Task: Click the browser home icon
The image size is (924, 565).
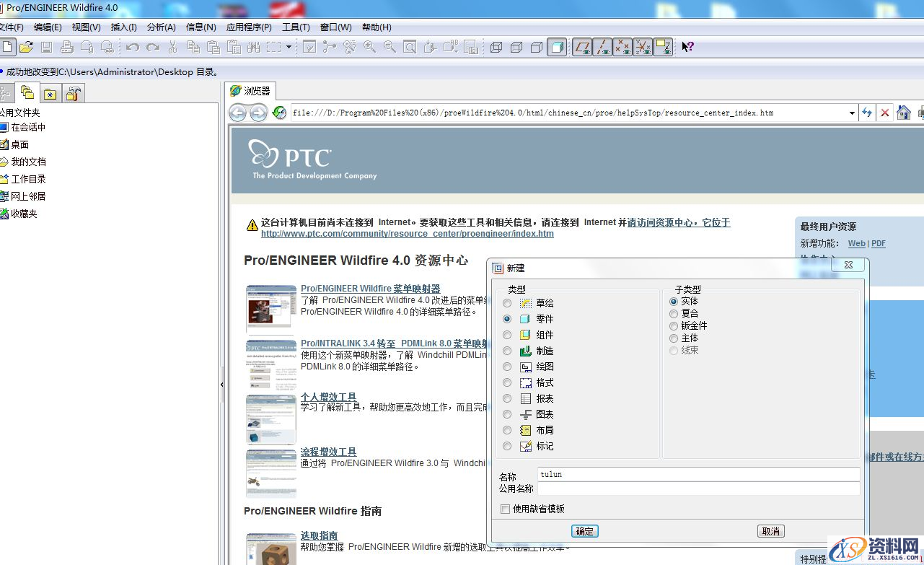Action: pos(902,113)
